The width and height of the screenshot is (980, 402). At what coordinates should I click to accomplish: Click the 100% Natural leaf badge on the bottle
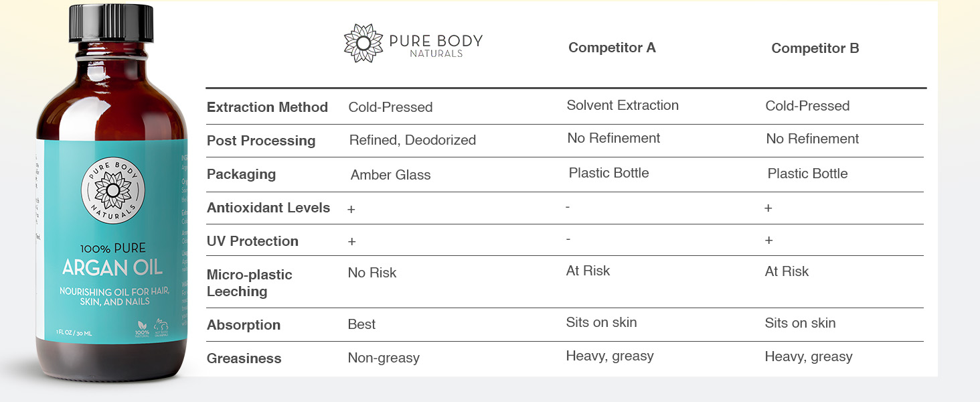pyautogui.click(x=142, y=327)
